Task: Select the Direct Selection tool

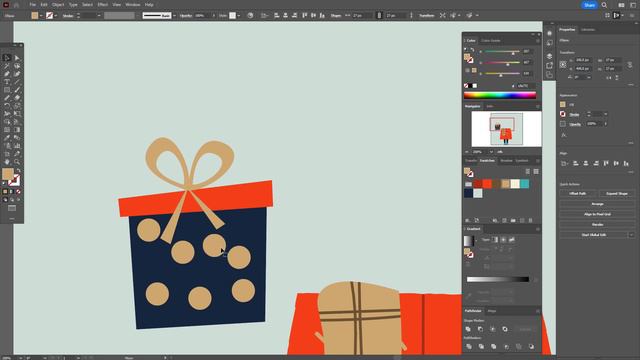Action: coord(17,58)
